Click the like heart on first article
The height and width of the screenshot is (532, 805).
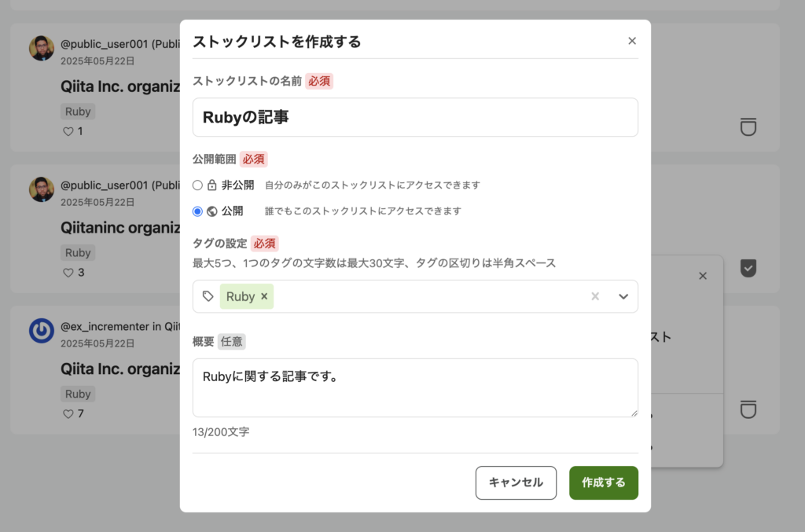click(68, 131)
